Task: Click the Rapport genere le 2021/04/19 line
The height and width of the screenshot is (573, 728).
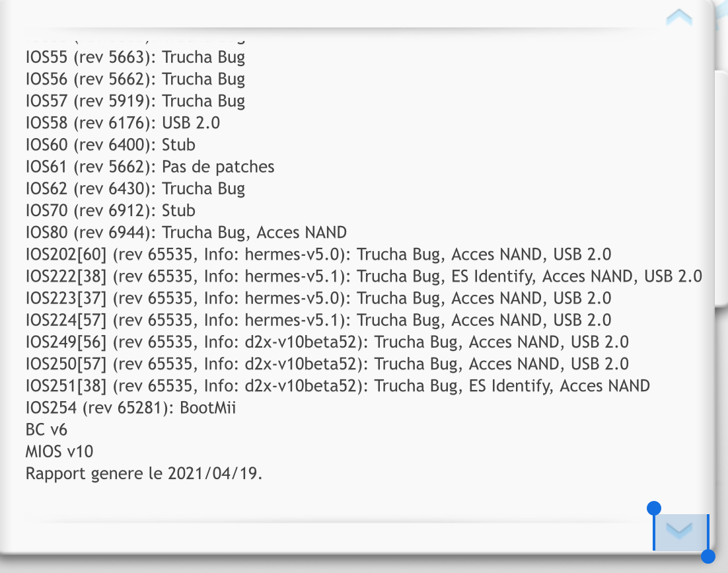Action: (144, 474)
